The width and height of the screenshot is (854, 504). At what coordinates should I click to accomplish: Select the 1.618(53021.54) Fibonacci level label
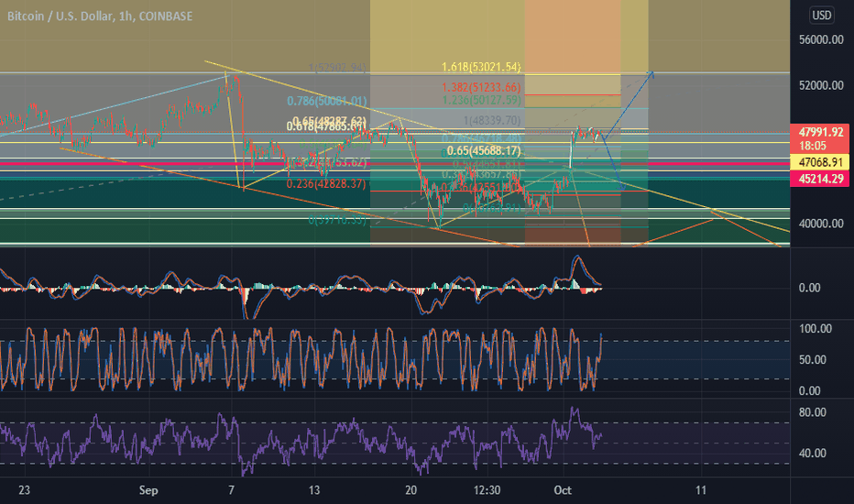point(481,67)
